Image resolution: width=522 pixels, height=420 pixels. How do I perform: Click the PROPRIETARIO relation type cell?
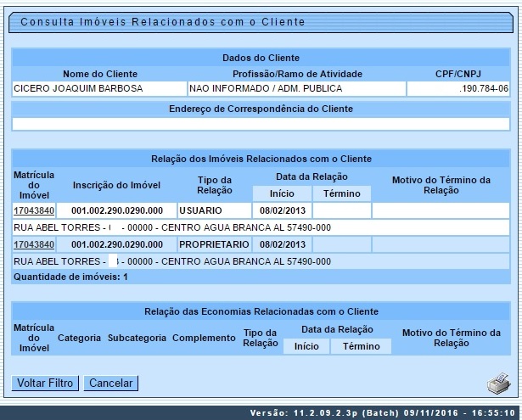coord(215,244)
